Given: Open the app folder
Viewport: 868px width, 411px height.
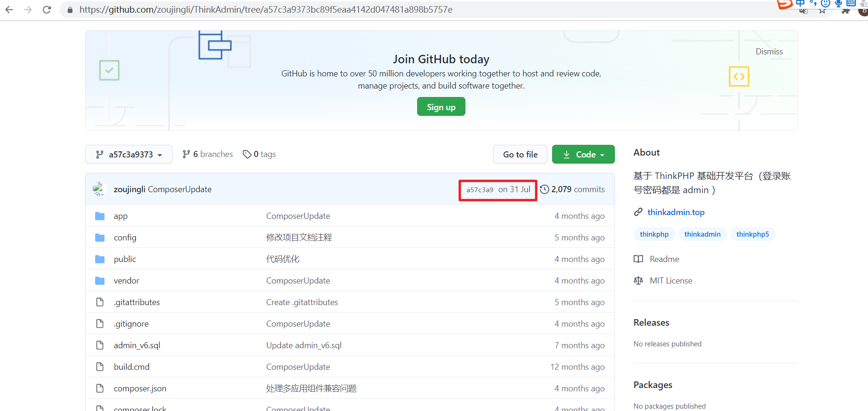Looking at the screenshot, I should (x=120, y=216).
